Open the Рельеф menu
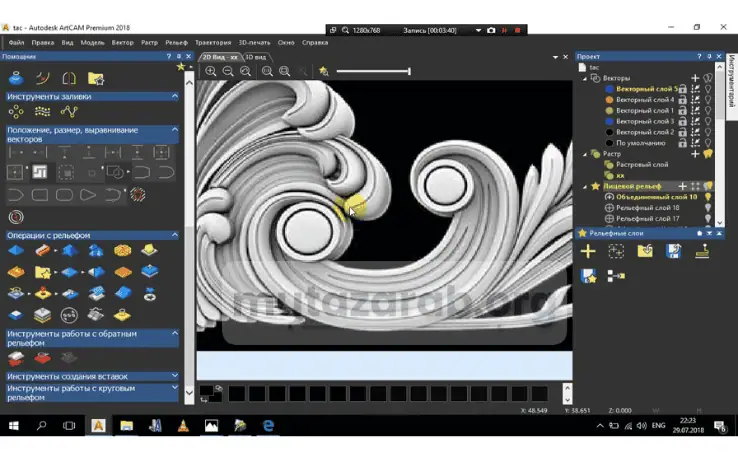This screenshot has height=458, width=738. (x=176, y=42)
